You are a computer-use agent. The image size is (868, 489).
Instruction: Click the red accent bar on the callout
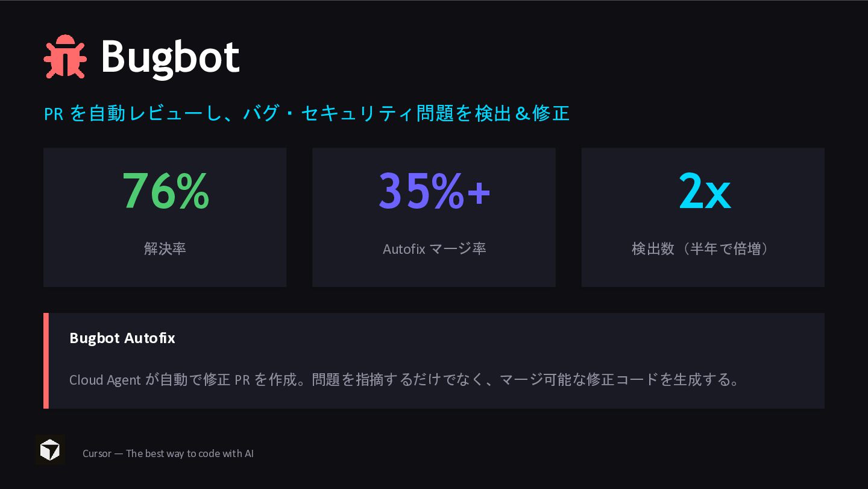pos(46,361)
